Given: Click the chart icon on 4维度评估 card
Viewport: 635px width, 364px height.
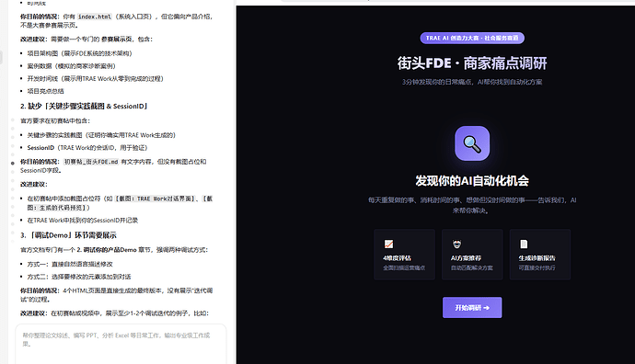Looking at the screenshot, I should (388, 244).
